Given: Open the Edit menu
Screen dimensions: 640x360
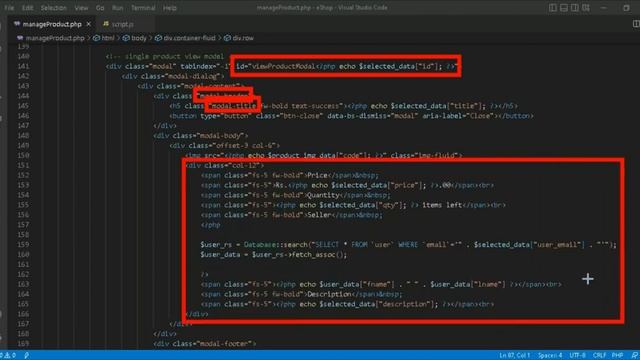Looking at the screenshot, I should coord(27,8).
